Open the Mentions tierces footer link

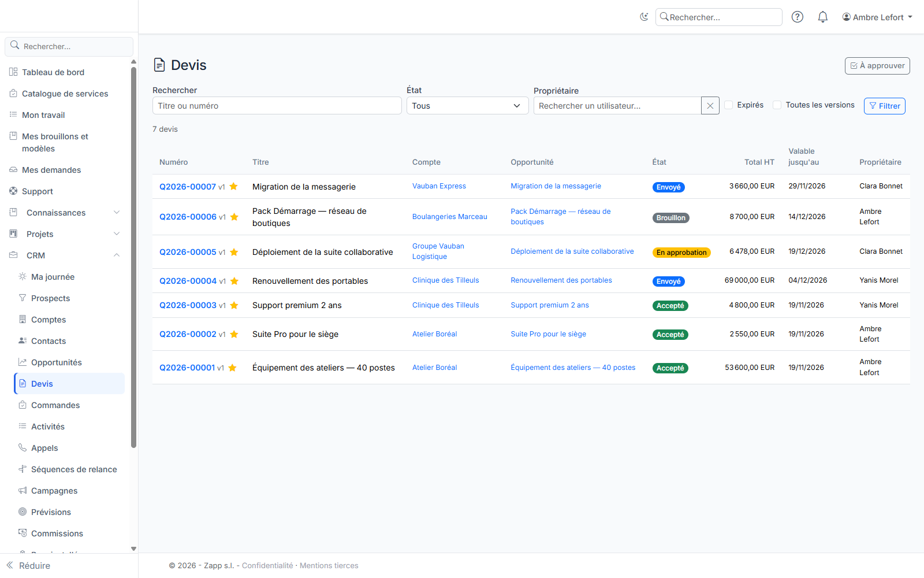(329, 565)
